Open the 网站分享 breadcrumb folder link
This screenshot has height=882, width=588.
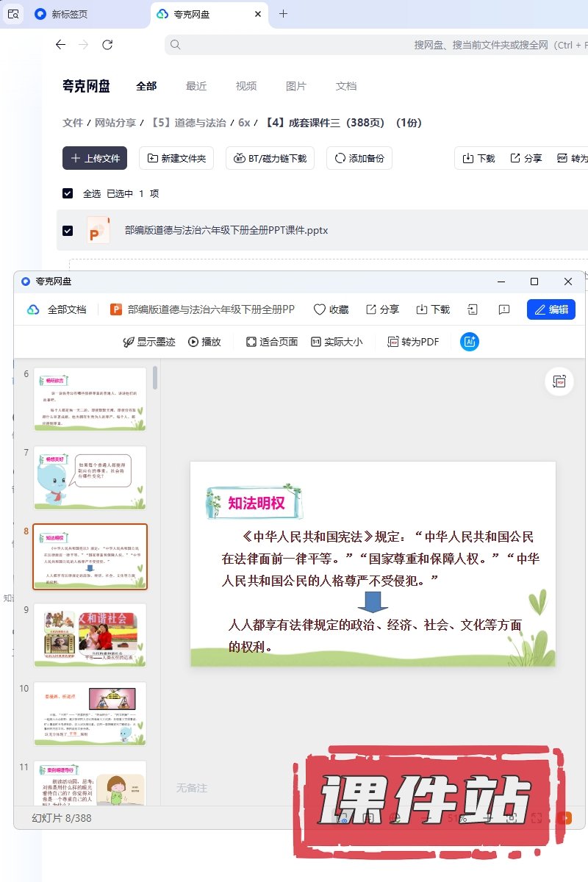(x=115, y=123)
